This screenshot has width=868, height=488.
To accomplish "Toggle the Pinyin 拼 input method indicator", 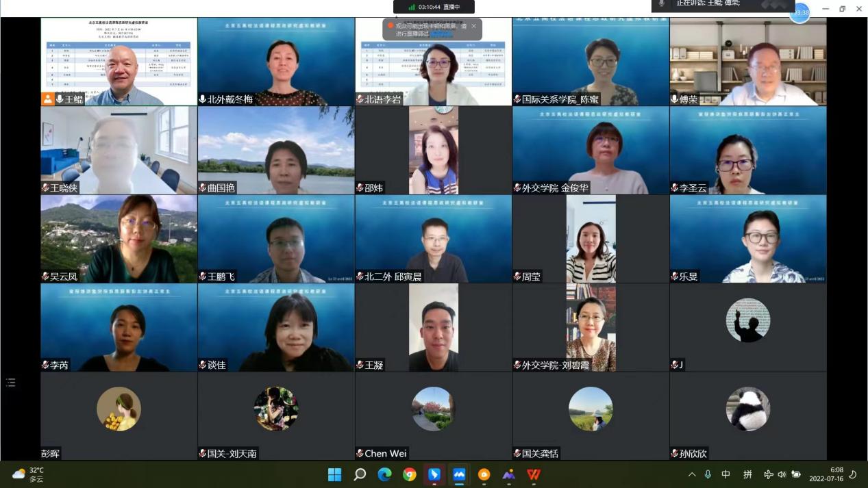I will pyautogui.click(x=747, y=474).
